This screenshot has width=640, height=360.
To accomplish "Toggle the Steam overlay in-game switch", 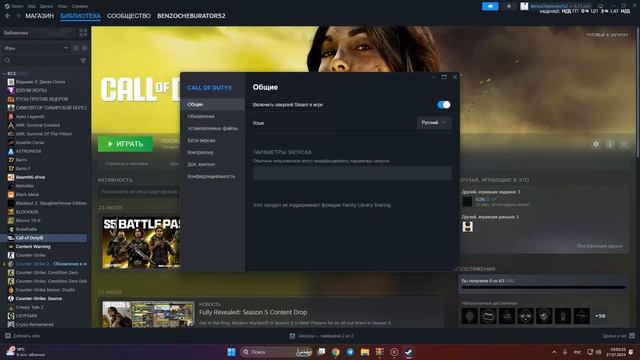I will (x=444, y=105).
